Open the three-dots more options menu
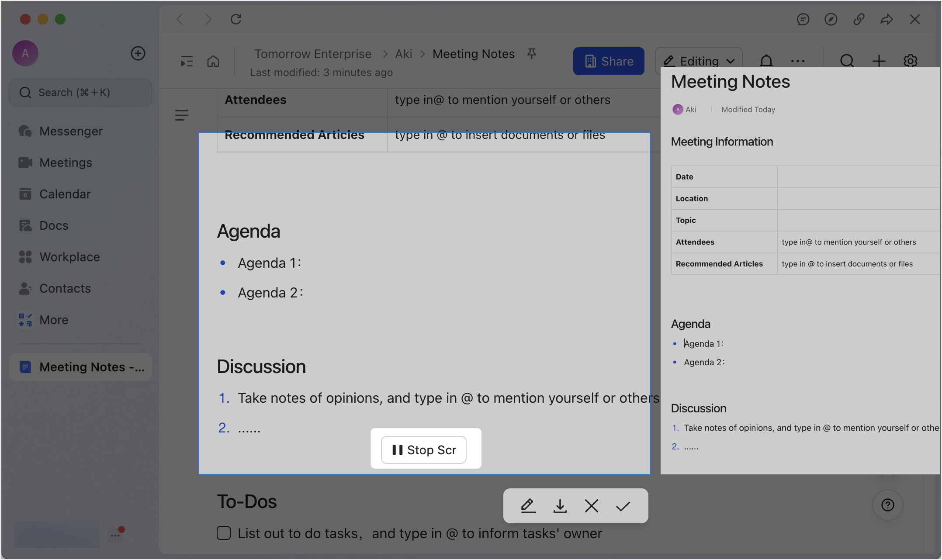 point(798,61)
